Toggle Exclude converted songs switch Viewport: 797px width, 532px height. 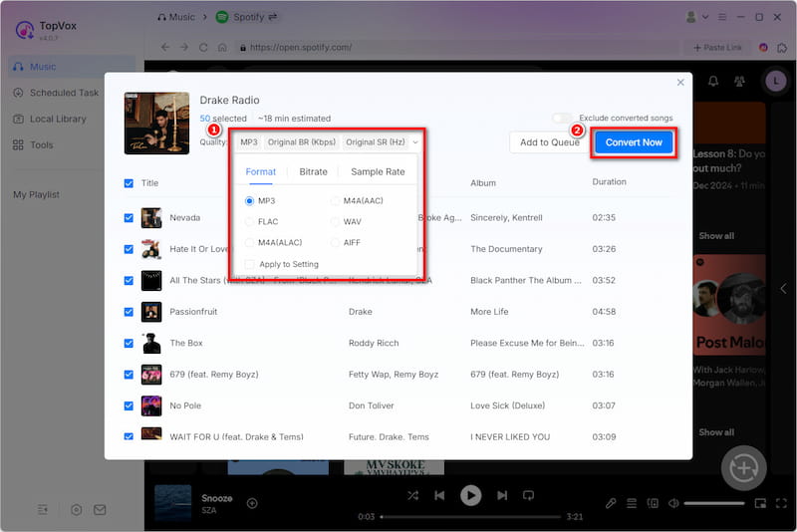563,119
